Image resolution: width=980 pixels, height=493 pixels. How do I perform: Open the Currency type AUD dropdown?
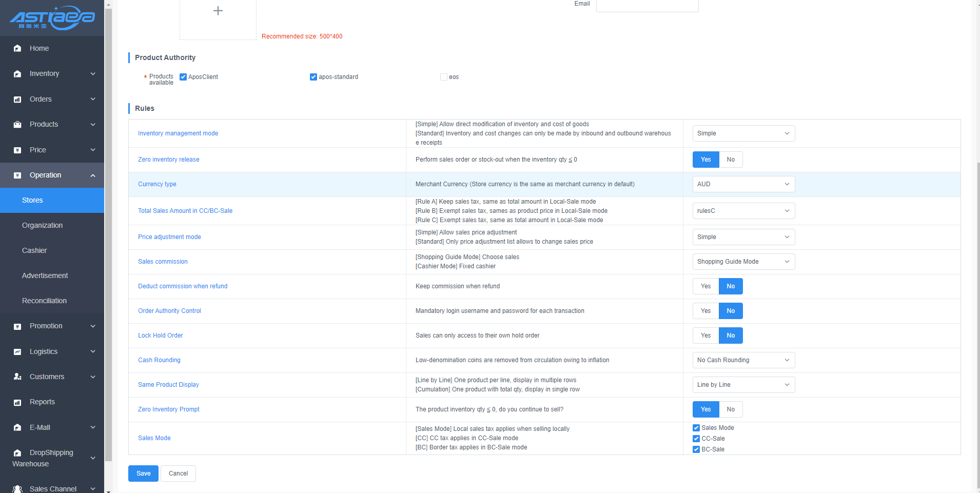point(743,184)
